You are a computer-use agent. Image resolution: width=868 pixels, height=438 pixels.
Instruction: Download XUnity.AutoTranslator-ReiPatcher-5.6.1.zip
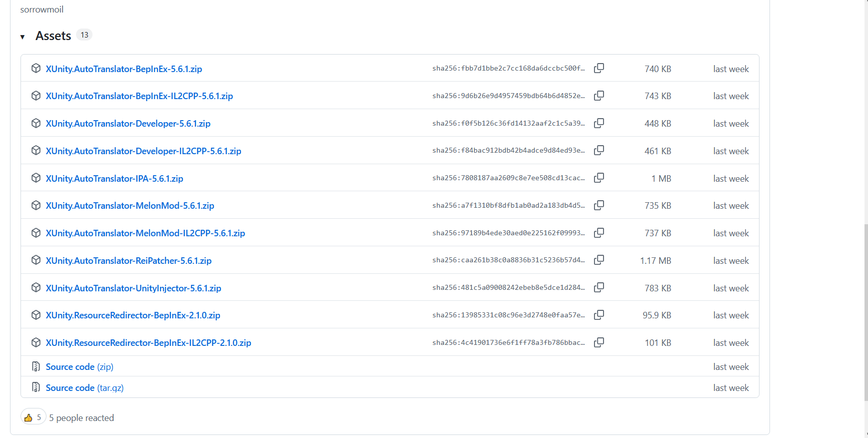click(128, 261)
